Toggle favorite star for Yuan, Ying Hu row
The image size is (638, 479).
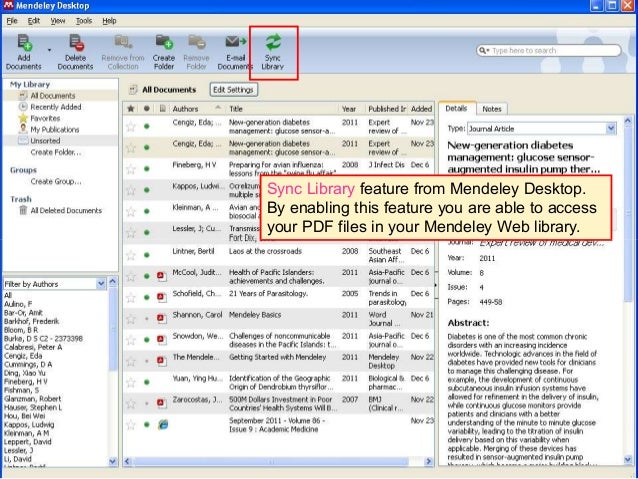click(x=131, y=382)
